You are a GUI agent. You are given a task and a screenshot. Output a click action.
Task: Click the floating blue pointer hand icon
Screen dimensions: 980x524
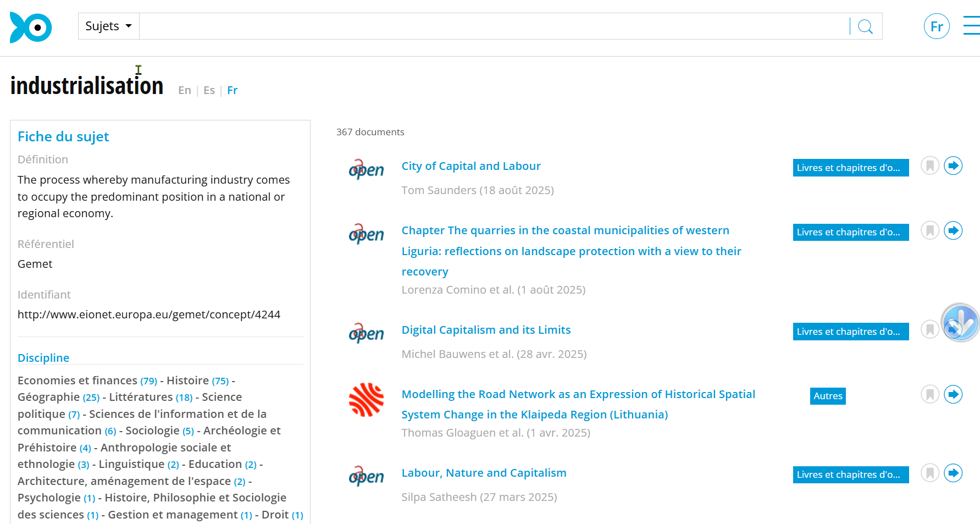961,322
